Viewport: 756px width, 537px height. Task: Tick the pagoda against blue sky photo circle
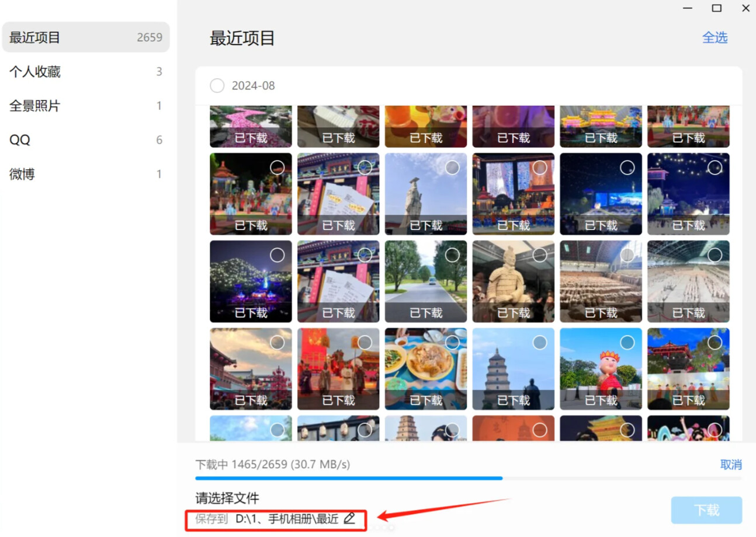(x=540, y=342)
